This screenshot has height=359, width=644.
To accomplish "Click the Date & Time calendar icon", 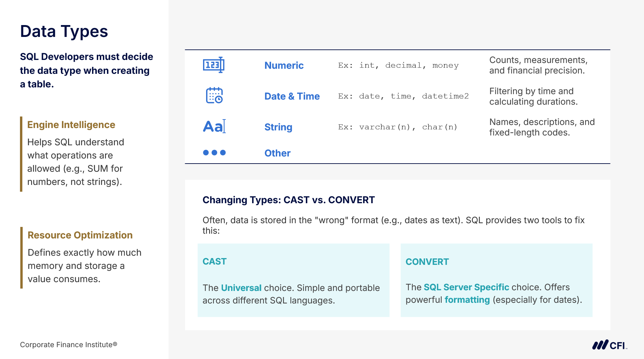I will (214, 96).
